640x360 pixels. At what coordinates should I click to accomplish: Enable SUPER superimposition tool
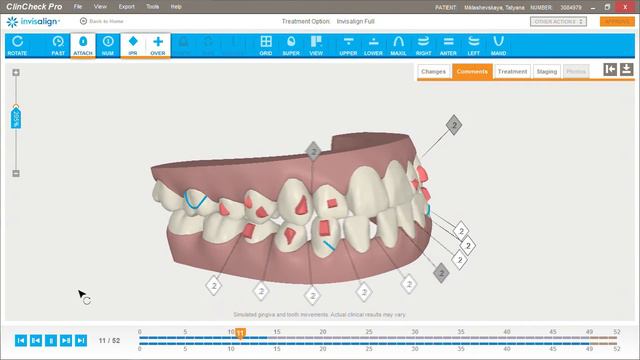point(291,45)
